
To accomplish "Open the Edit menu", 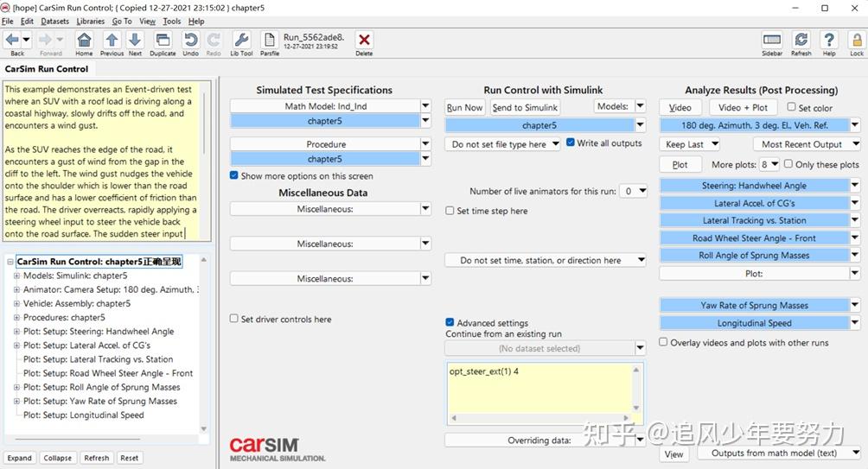I will tap(27, 21).
